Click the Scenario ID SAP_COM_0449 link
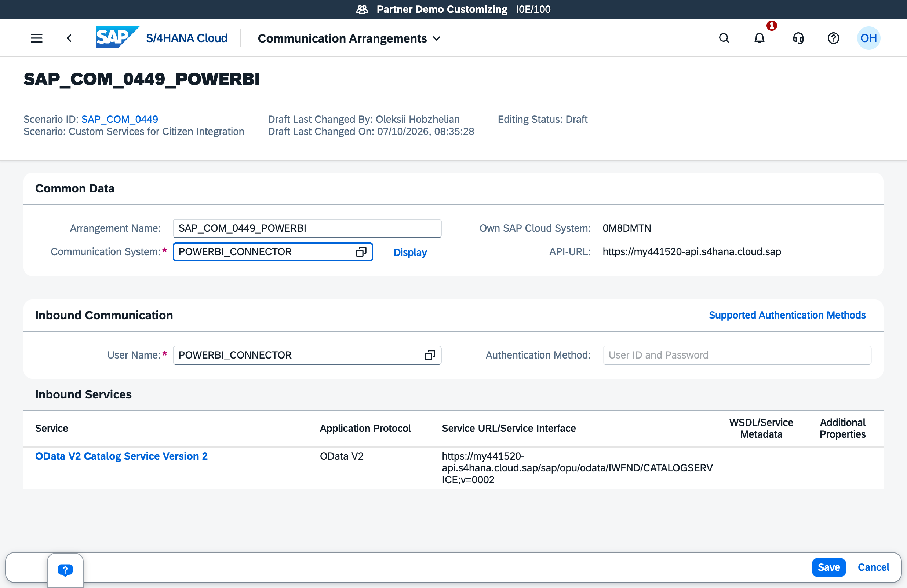907x588 pixels. pyautogui.click(x=120, y=119)
